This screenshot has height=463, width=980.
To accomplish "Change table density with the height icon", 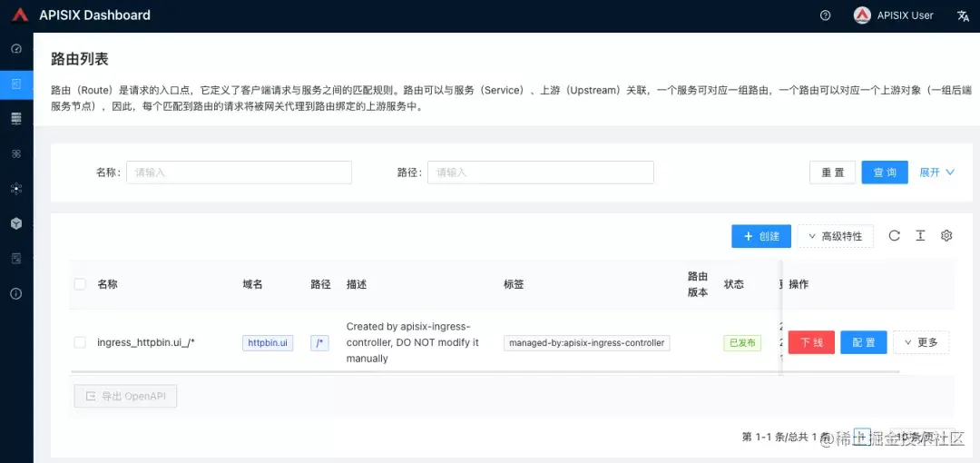I will 920,235.
